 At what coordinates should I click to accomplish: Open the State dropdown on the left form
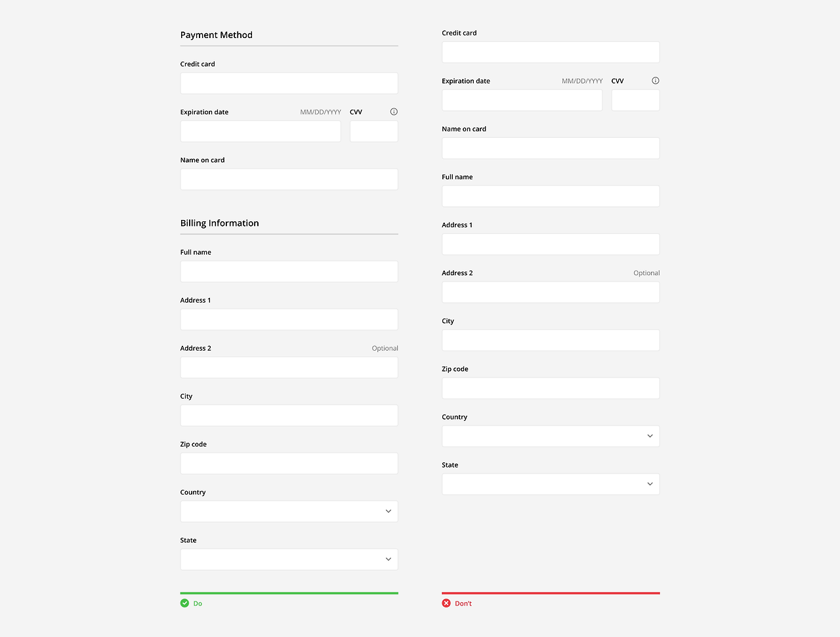[289, 559]
